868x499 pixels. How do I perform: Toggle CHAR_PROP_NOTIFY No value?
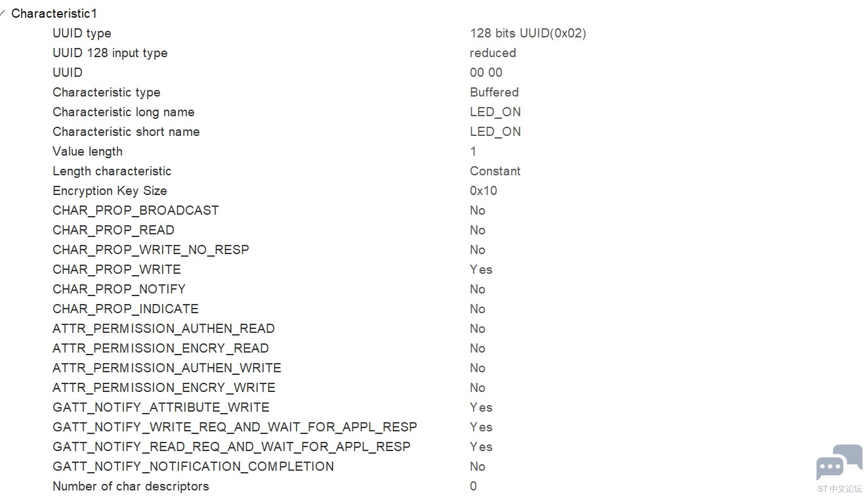[x=478, y=289]
